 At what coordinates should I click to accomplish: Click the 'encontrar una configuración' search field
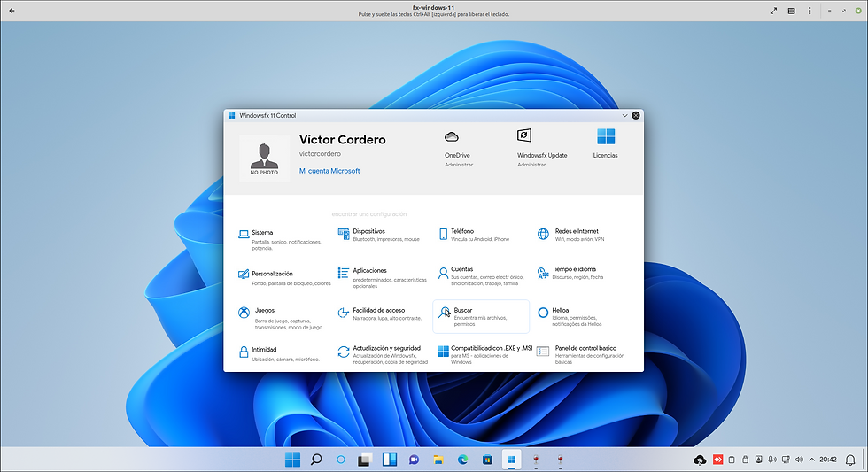tap(368, 214)
